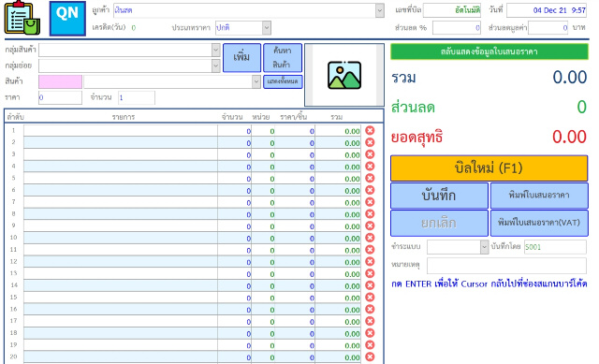
Task: Click the ค้นหาสินค้า search product button
Action: [283, 58]
